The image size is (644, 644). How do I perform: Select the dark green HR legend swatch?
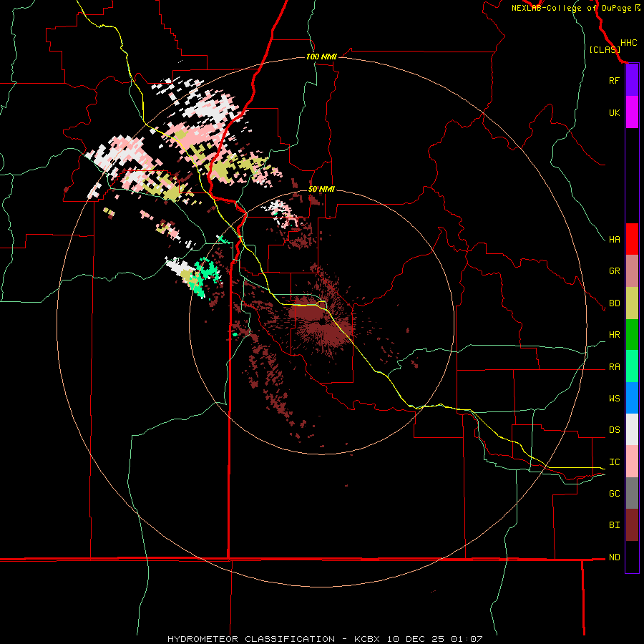click(632, 335)
